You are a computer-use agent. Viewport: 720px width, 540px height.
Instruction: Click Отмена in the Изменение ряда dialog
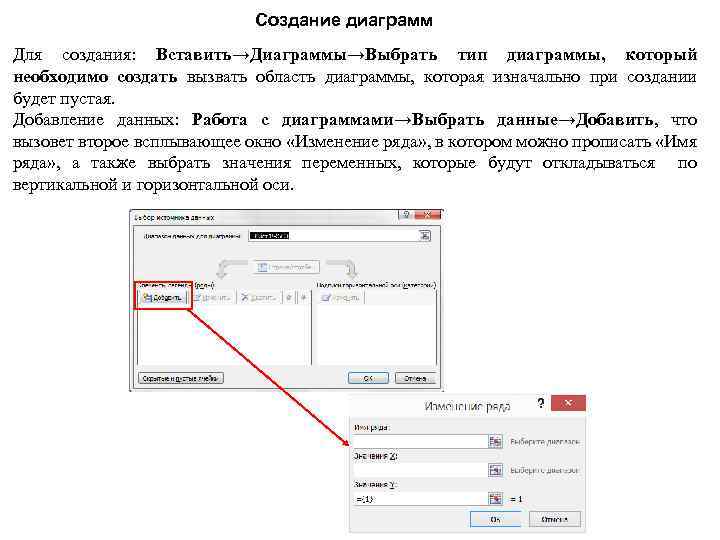[x=555, y=519]
